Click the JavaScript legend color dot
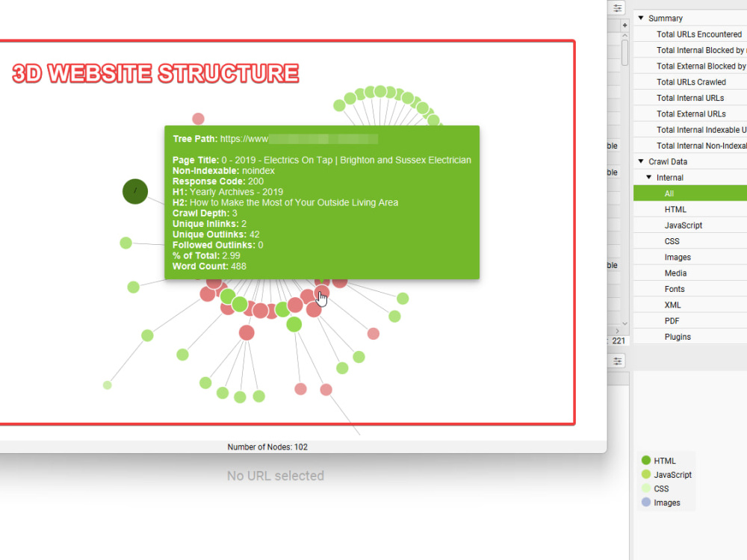The height and width of the screenshot is (560, 747). point(646,474)
